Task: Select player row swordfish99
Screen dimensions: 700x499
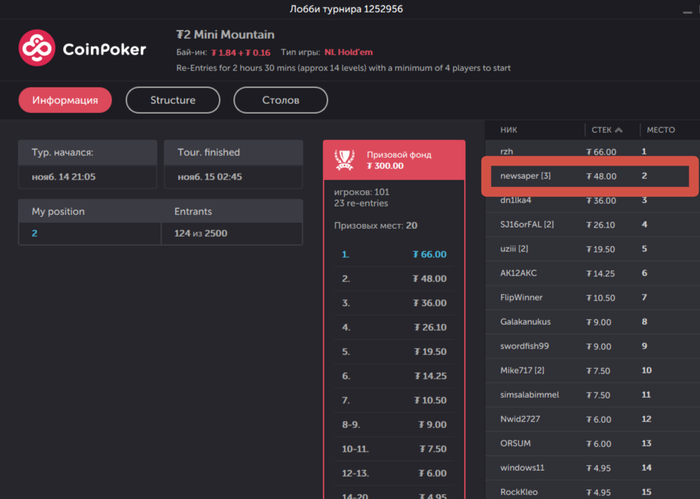Action: (592, 346)
